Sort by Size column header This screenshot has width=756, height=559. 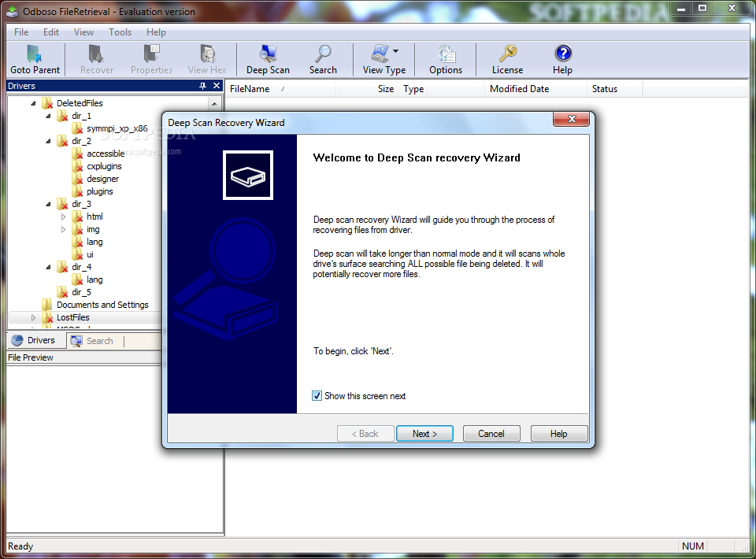click(366, 89)
